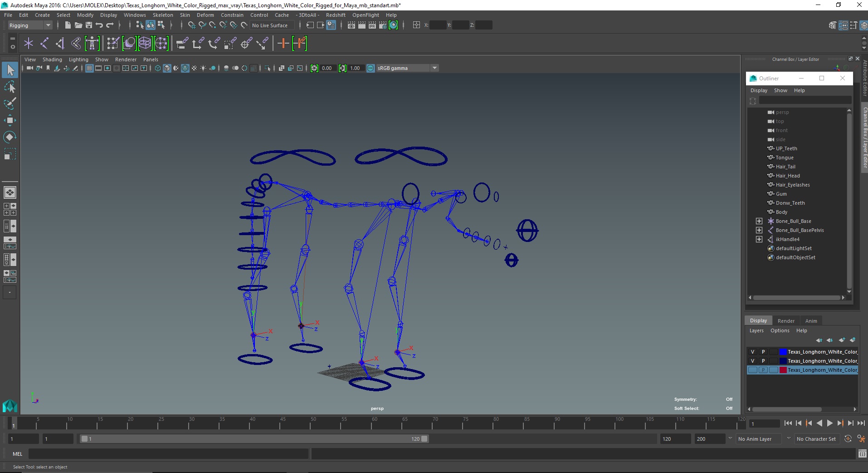Toggle playback P of third Texas_Longhorn layer

pyautogui.click(x=763, y=370)
